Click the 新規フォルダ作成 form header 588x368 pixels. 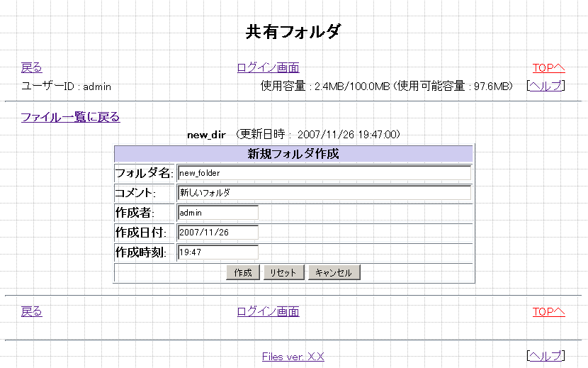point(293,154)
